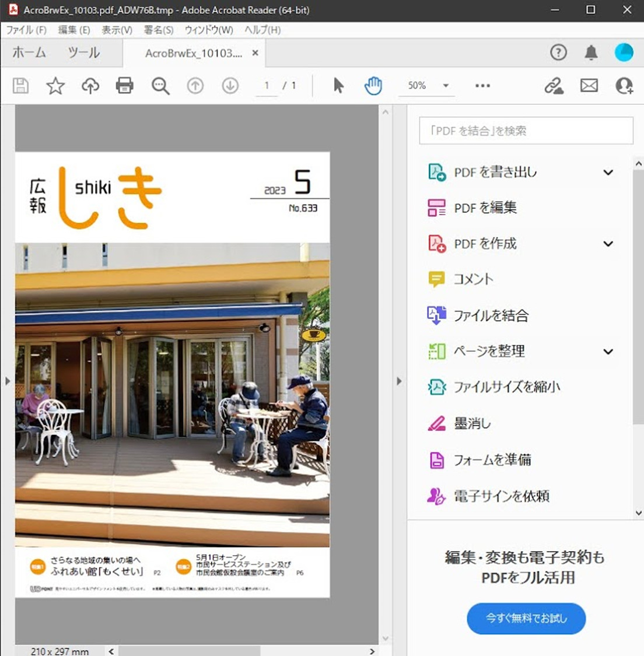
Task: Collapse the right tools pane arrow
Action: point(399,381)
